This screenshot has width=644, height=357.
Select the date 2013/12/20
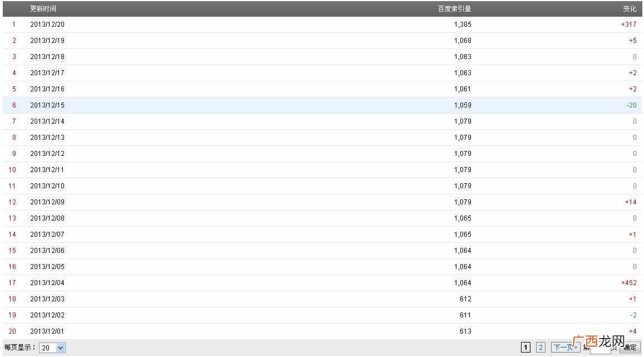(47, 25)
